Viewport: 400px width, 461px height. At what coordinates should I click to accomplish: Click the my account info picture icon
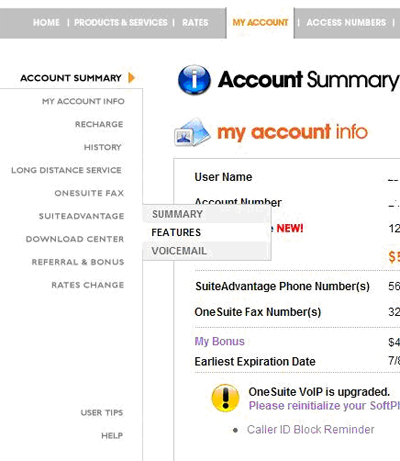[192, 132]
